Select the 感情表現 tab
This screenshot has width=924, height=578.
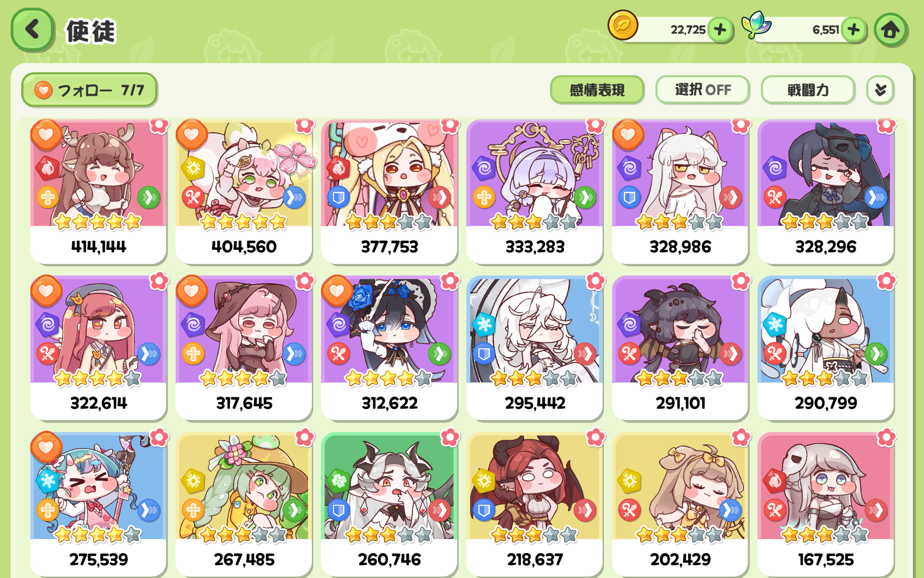click(x=597, y=90)
